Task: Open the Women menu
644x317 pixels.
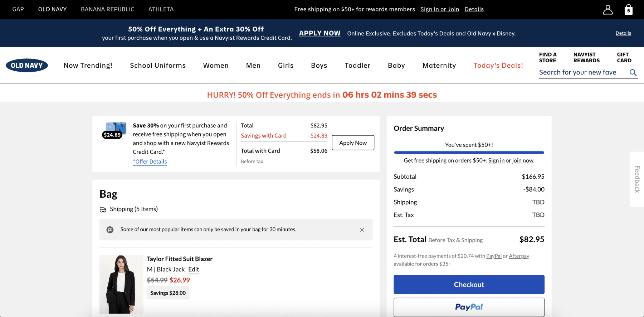Action: pyautogui.click(x=216, y=66)
